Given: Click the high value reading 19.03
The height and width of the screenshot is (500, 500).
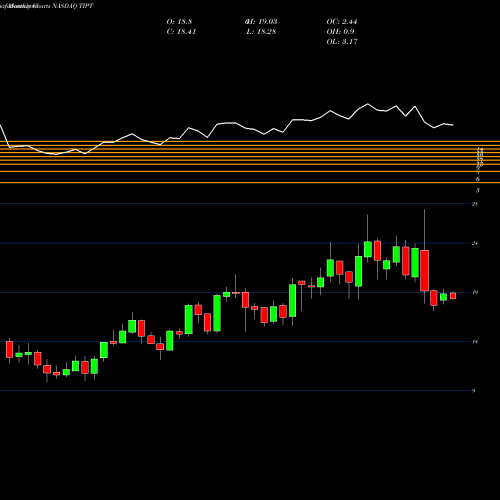Looking at the screenshot, I should [261, 22].
